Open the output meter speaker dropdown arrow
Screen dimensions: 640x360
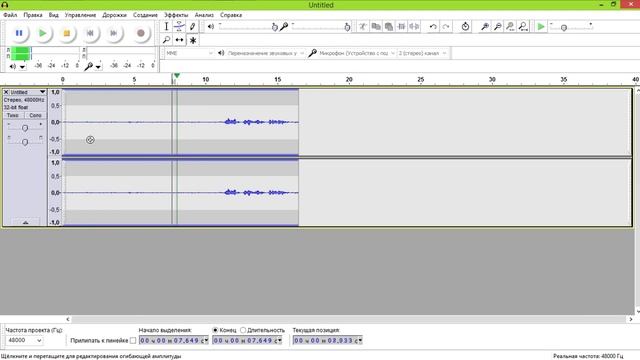point(22,67)
